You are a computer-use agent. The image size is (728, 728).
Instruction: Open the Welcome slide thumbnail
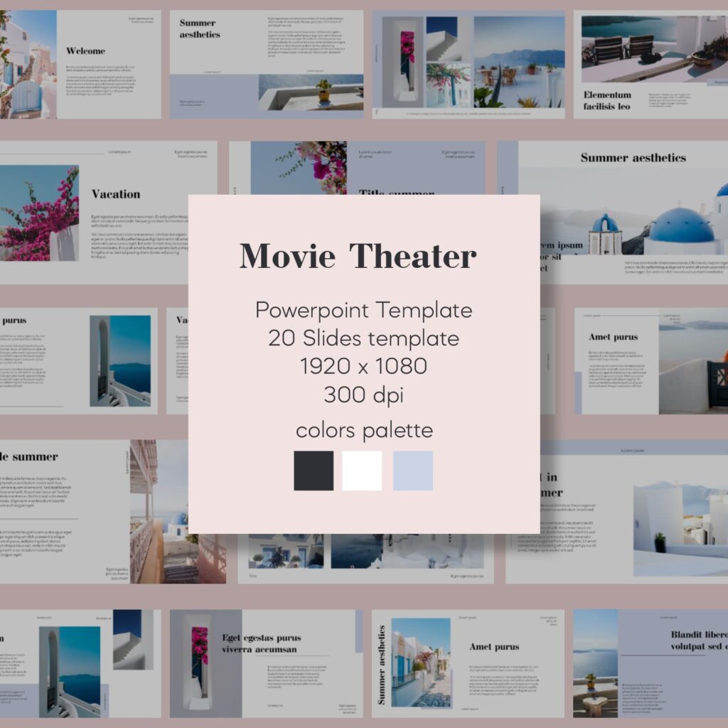pos(80,65)
